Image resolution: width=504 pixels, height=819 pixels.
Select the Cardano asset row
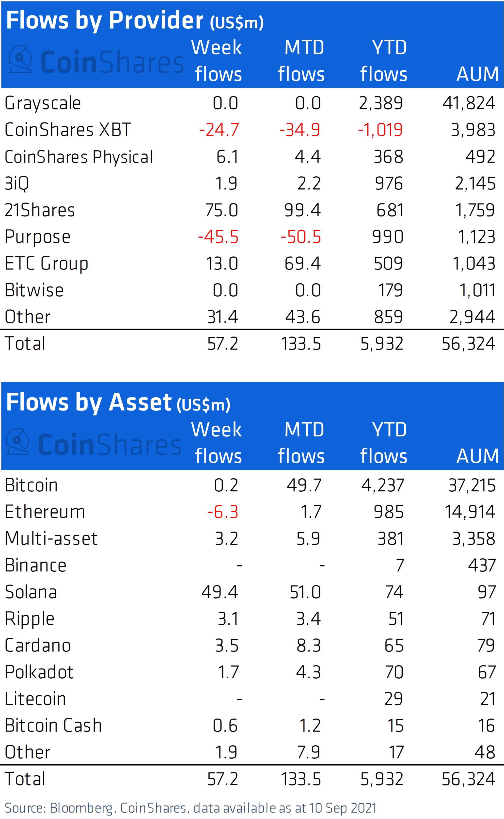[252, 646]
